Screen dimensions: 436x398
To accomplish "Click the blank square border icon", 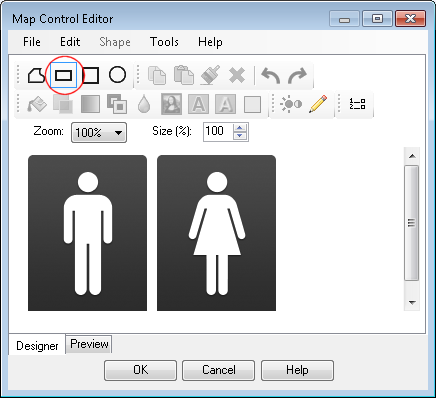I will click(x=252, y=105).
